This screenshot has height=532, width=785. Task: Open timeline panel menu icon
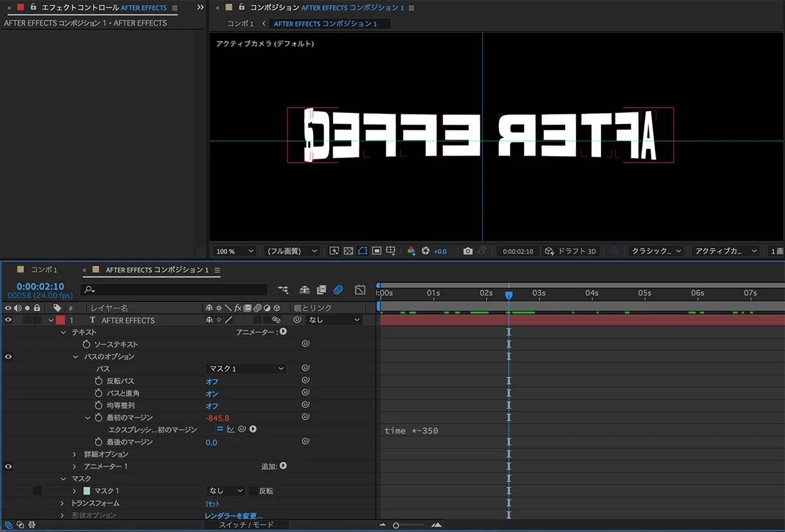(217, 270)
